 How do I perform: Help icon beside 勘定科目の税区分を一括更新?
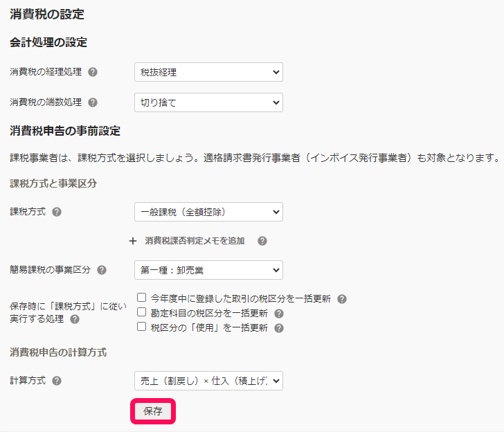coord(279,314)
